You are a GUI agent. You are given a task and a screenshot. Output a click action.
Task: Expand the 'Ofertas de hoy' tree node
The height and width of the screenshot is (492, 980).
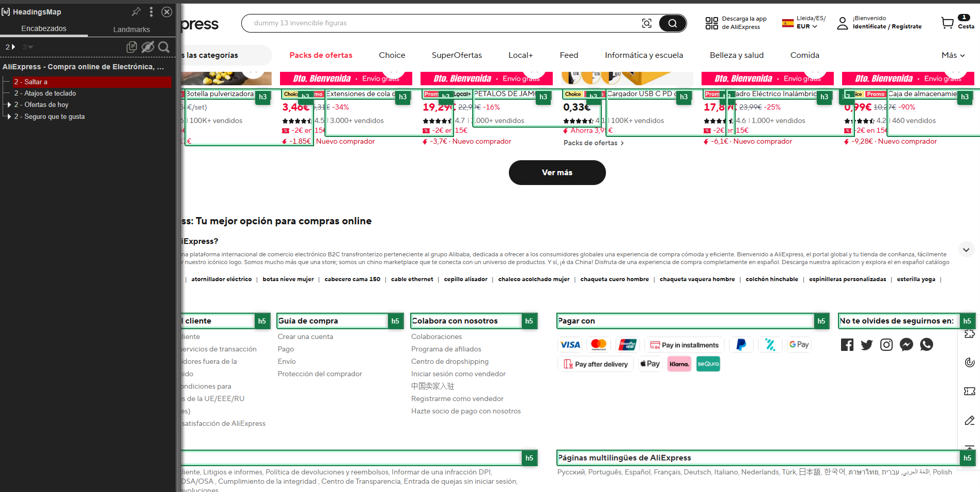pyautogui.click(x=9, y=105)
